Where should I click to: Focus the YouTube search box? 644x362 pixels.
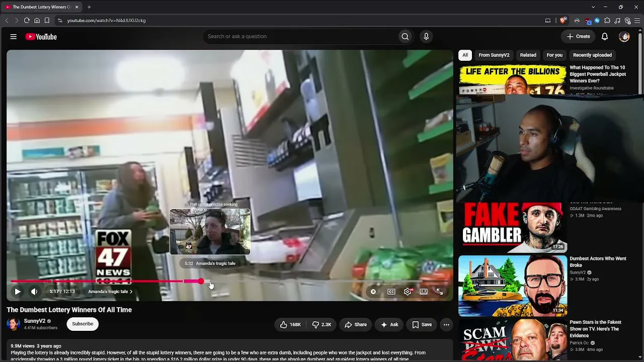coord(301,36)
